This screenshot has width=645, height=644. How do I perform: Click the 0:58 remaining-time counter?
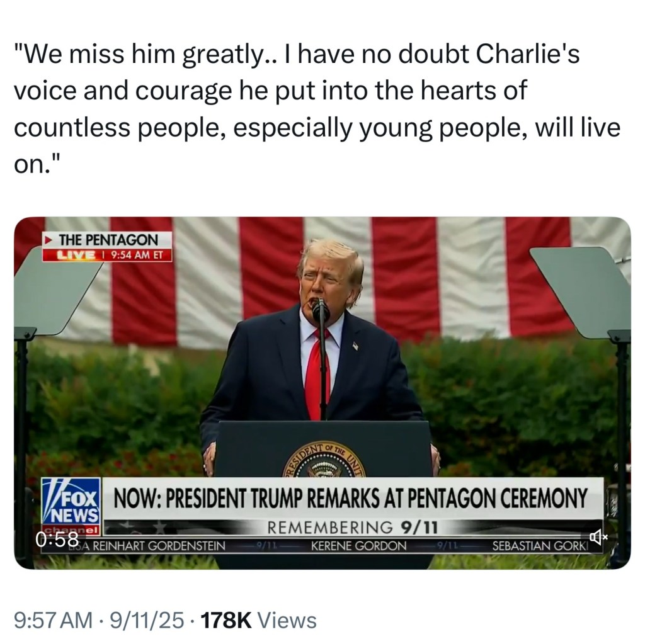57,538
